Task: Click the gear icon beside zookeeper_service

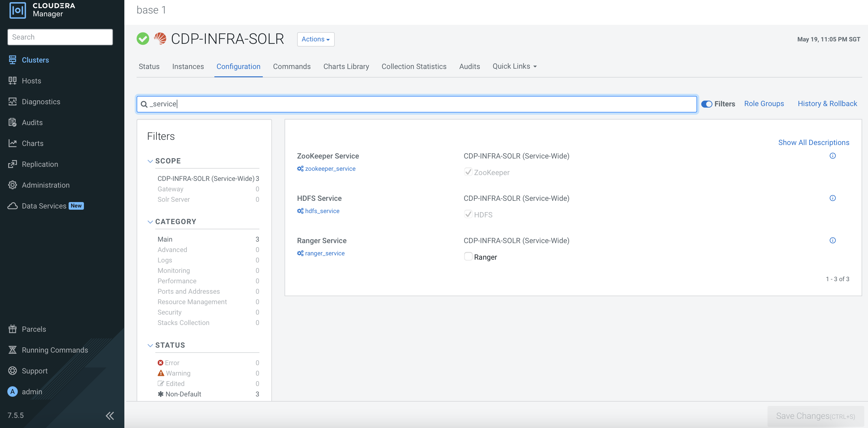Action: pyautogui.click(x=300, y=168)
